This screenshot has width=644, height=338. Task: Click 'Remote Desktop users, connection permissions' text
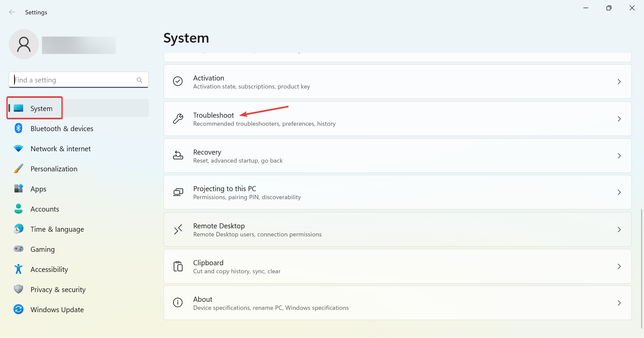tap(257, 234)
